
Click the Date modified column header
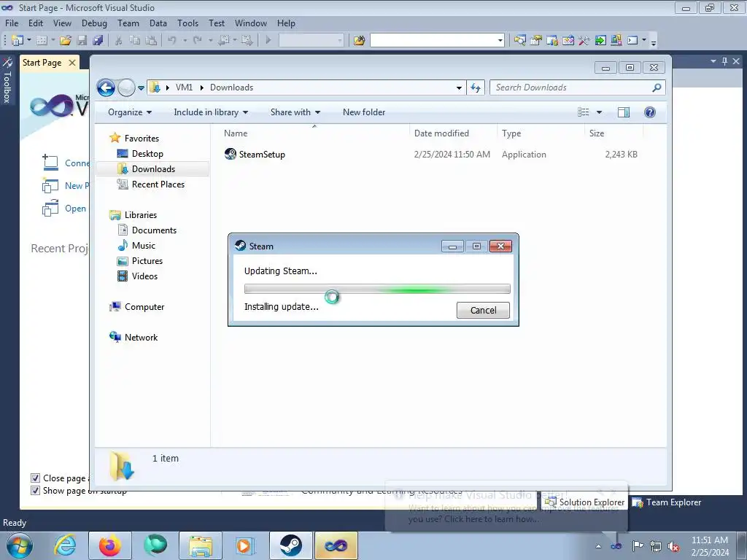[x=452, y=133]
